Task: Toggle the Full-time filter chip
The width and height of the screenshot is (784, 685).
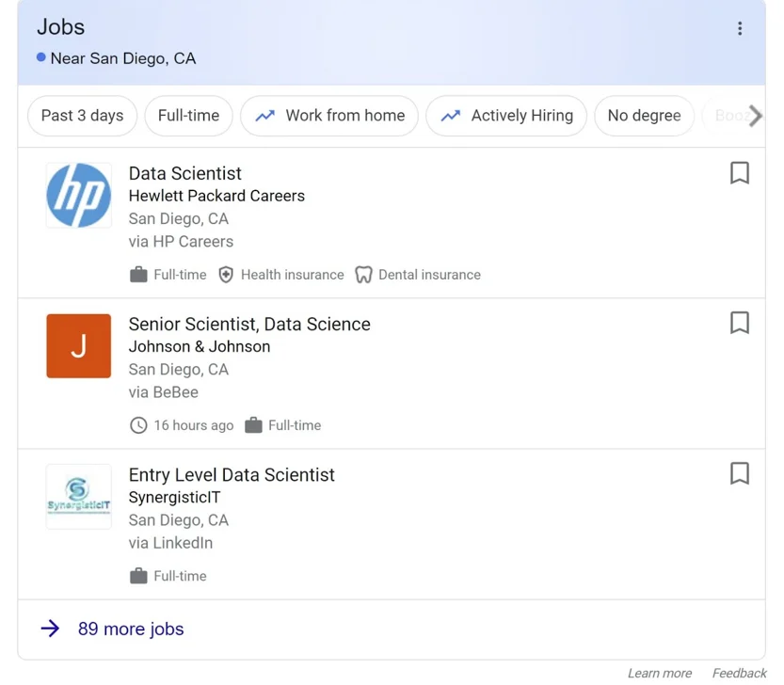Action: tap(188, 115)
